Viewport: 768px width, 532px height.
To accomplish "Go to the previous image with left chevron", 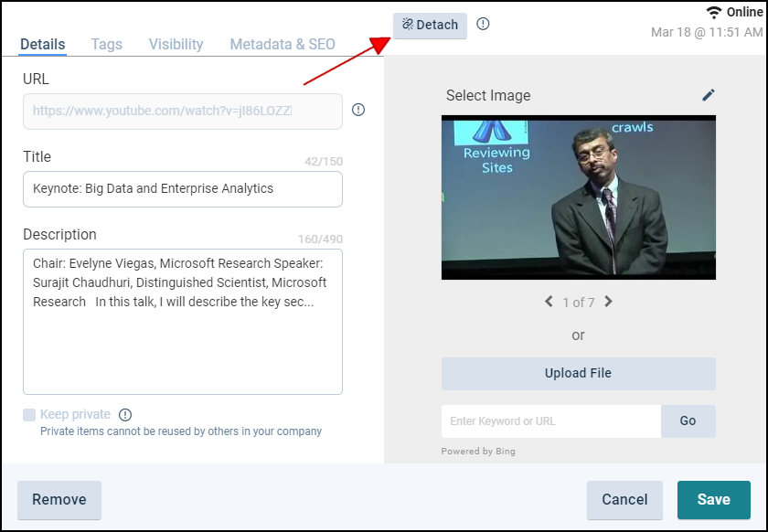I will [x=549, y=302].
